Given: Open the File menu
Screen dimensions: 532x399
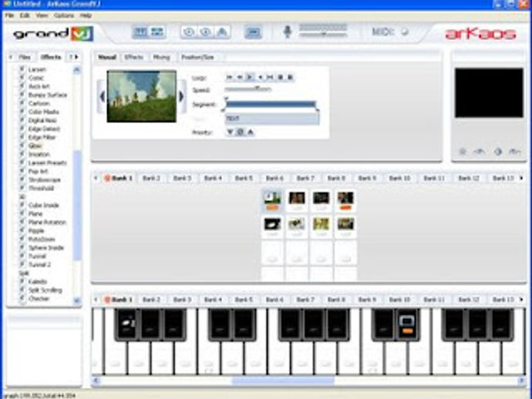Looking at the screenshot, I should (9, 15).
